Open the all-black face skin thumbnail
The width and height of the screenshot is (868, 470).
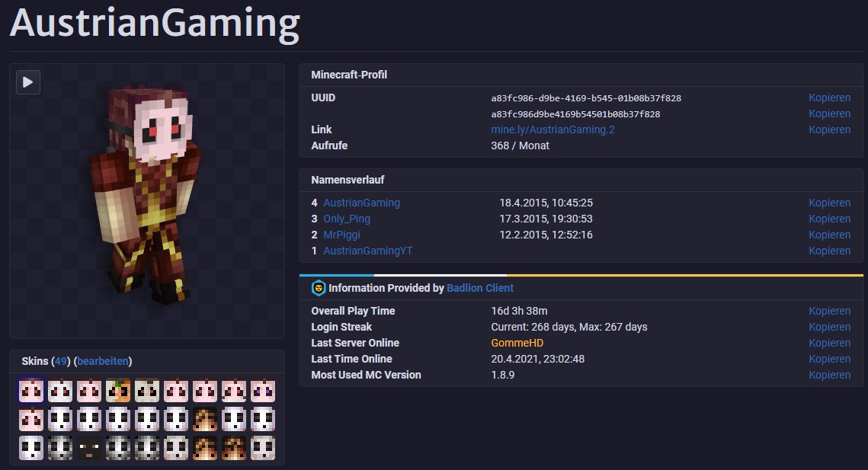click(x=89, y=449)
